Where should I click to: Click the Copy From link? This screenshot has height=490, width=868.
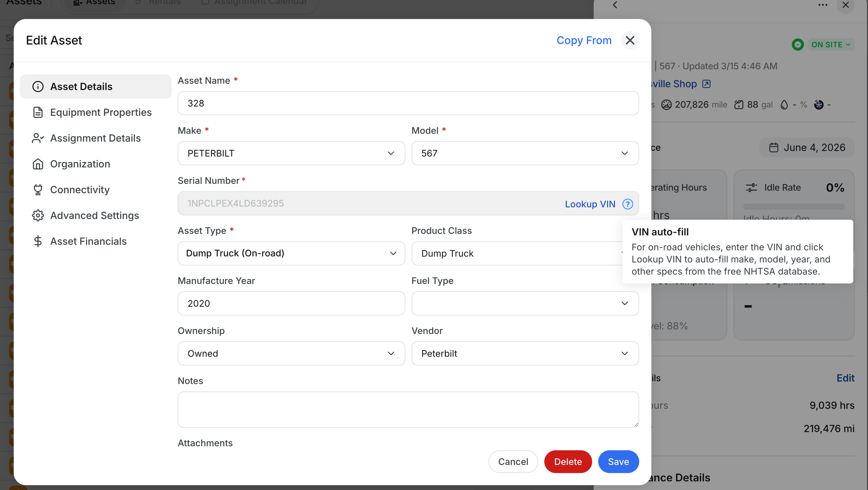click(584, 40)
